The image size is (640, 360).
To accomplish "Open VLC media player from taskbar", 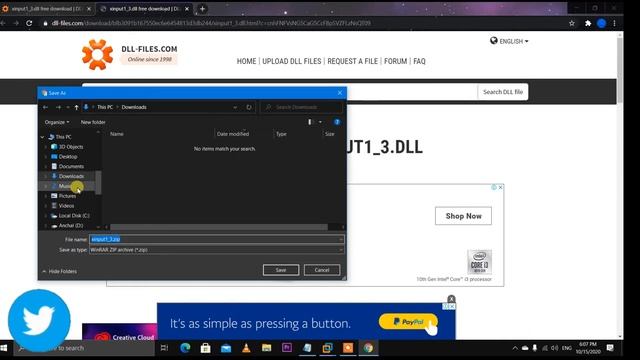I will tap(246, 348).
